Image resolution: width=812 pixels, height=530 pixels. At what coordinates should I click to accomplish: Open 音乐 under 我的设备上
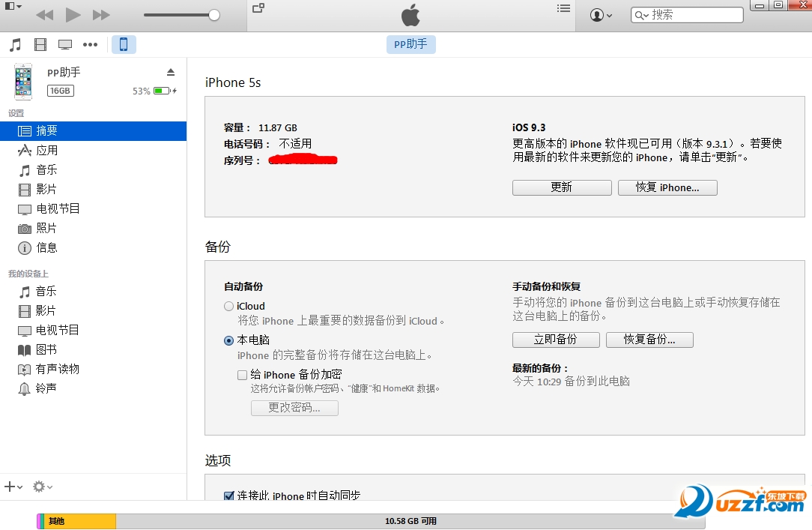tap(93, 291)
